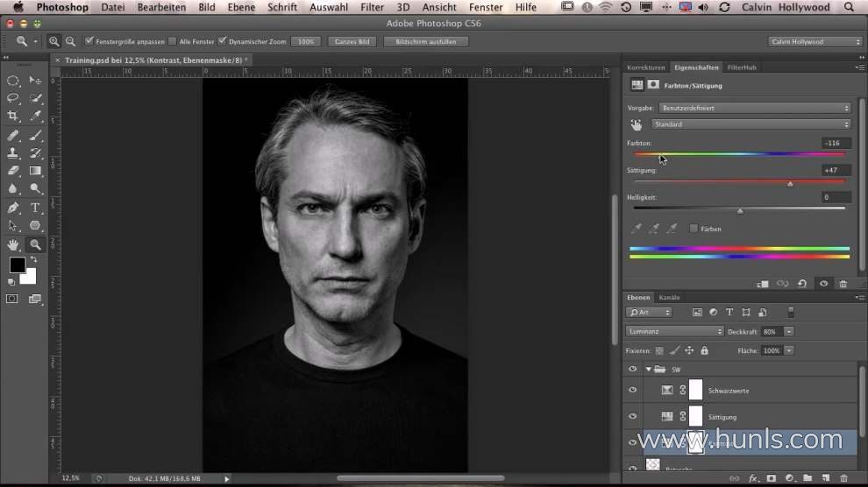Select the Gradient tool
The height and width of the screenshot is (487, 868).
point(35,171)
